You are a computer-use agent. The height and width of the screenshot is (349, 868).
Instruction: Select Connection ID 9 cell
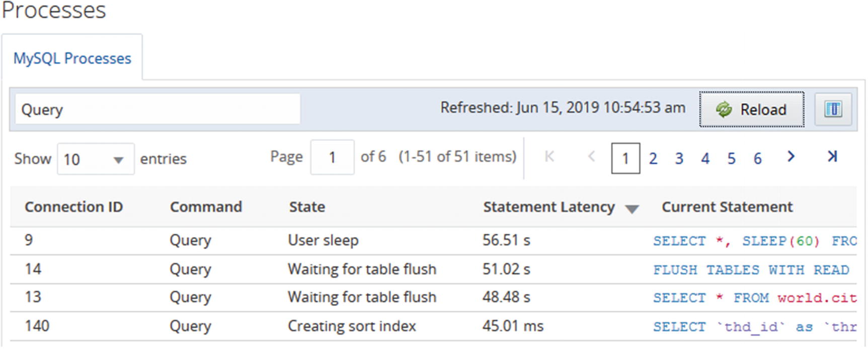pyautogui.click(x=29, y=240)
